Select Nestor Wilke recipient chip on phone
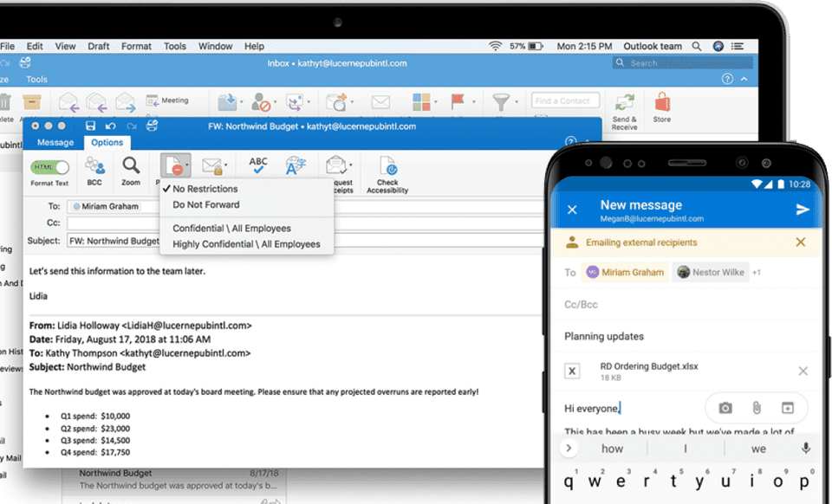 (711, 273)
